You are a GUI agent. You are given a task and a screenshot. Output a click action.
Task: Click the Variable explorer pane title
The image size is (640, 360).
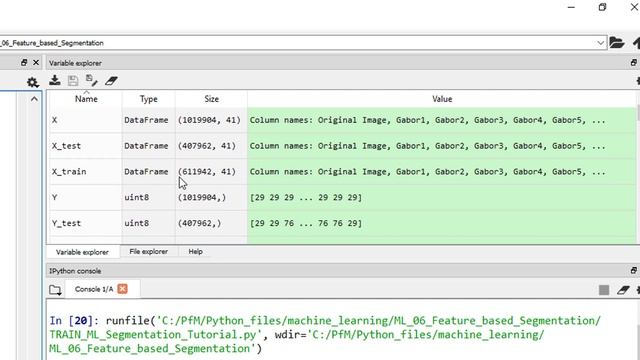coord(75,63)
